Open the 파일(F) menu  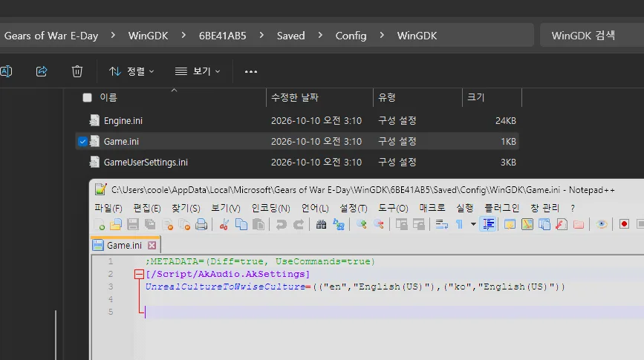coord(108,208)
